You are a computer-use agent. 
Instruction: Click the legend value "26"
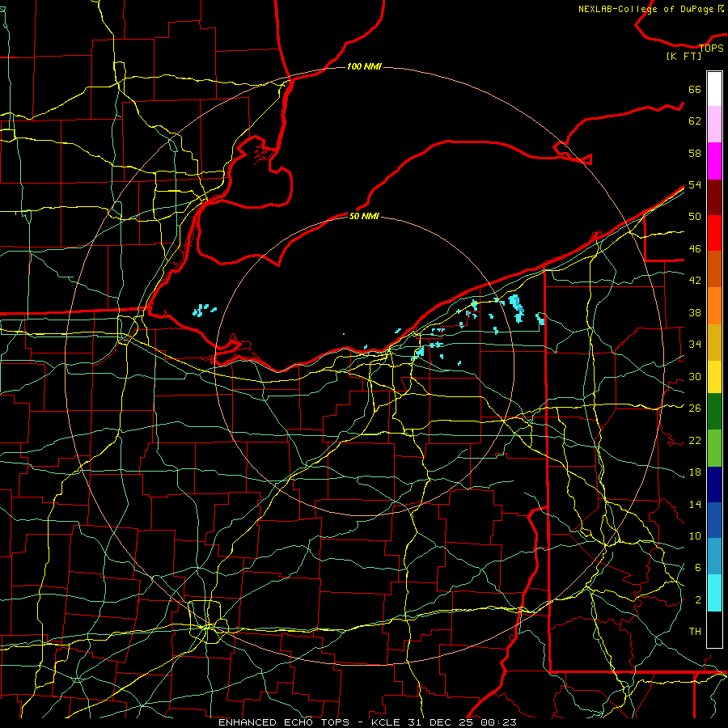pyautogui.click(x=695, y=408)
